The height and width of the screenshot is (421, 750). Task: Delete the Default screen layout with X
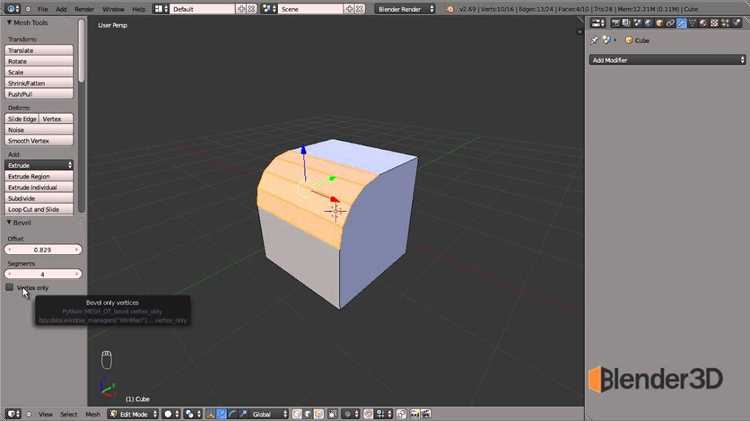[252, 9]
